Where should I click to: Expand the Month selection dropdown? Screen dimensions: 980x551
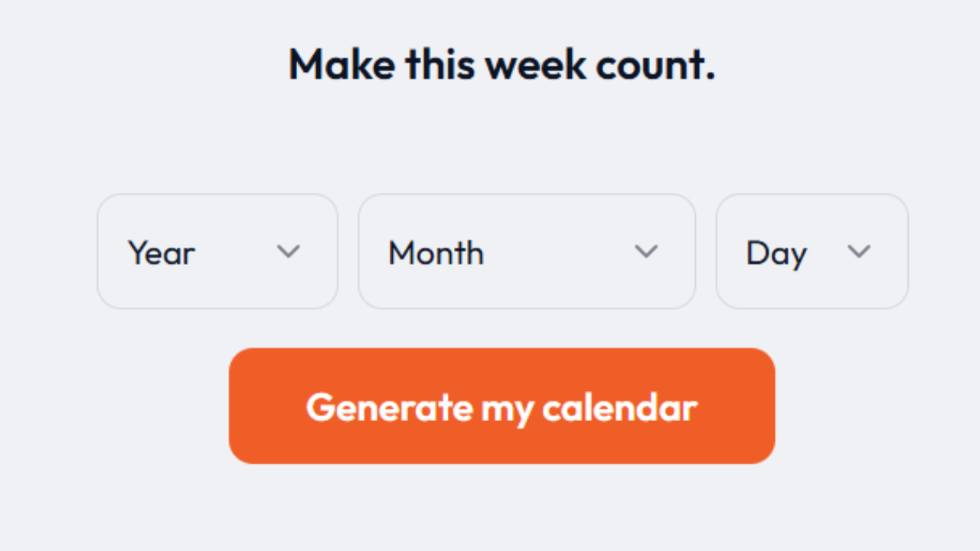(527, 252)
